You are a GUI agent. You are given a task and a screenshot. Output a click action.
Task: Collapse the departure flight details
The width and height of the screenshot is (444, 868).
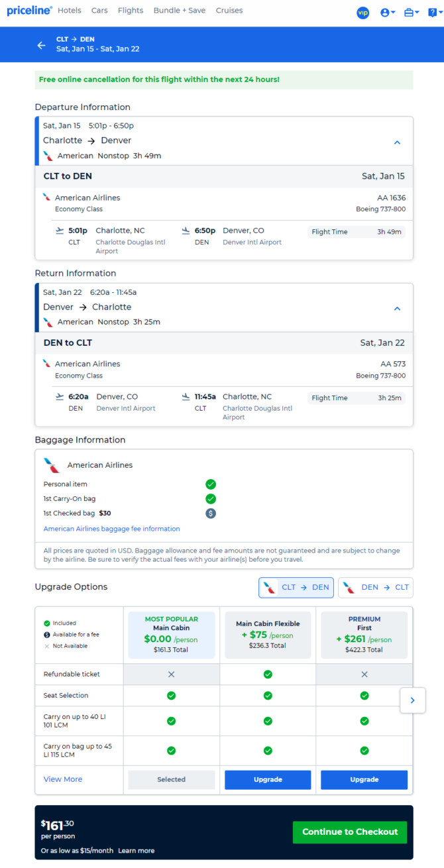(398, 142)
